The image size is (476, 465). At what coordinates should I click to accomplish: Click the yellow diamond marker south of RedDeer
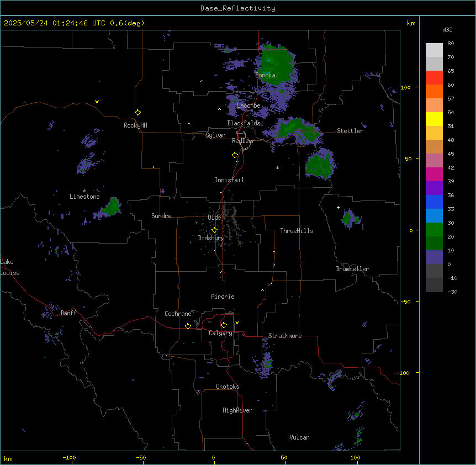point(235,155)
